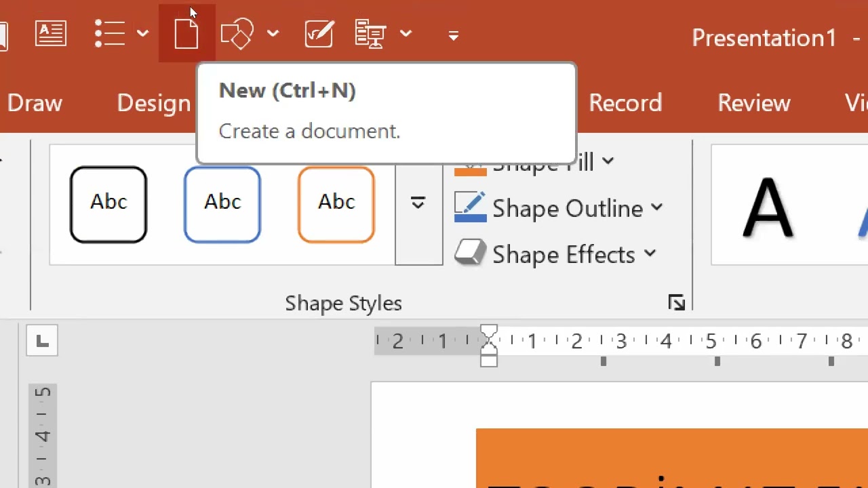Open the Shape Effects dropdown
Viewport: 868px width, 488px height.
click(x=650, y=254)
